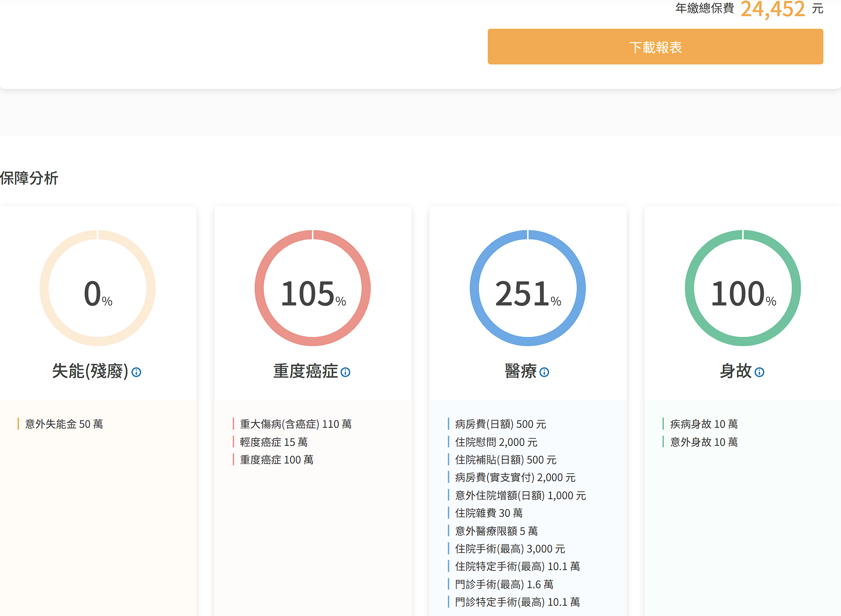Open info icon beside 重度癌症
The width and height of the screenshot is (841, 616).
tap(345, 372)
